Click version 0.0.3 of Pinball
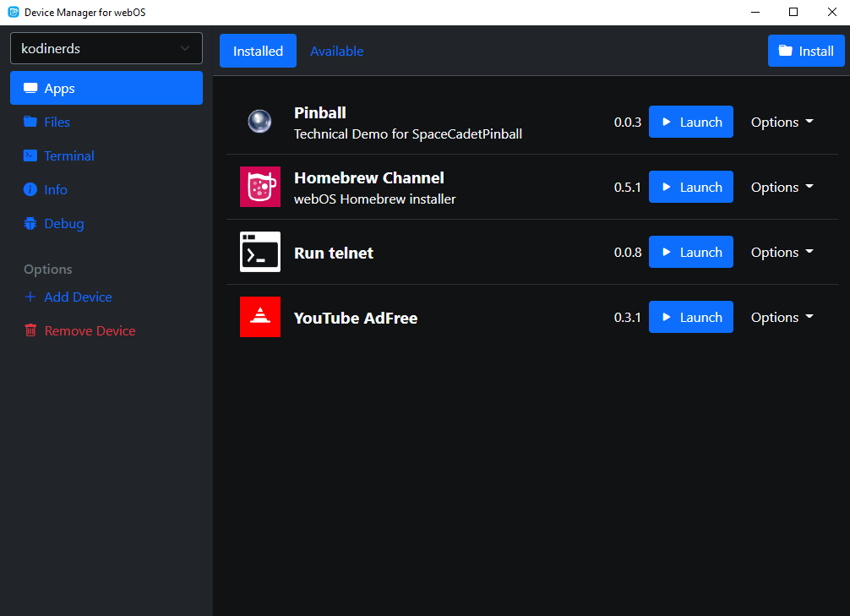 (627, 122)
